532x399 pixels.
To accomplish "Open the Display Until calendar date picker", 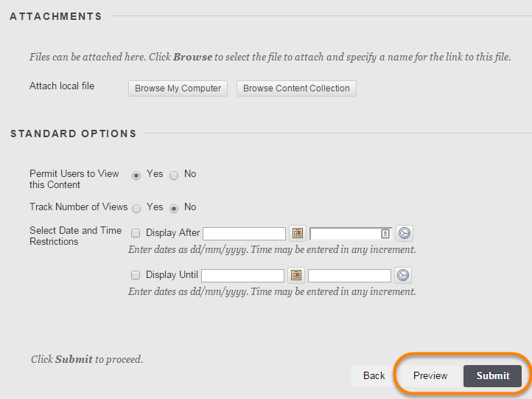I will [296, 275].
